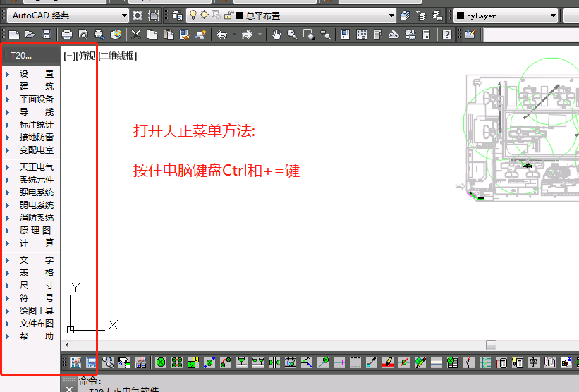Select the Zoom Window icon
The image size is (579, 392).
click(309, 35)
